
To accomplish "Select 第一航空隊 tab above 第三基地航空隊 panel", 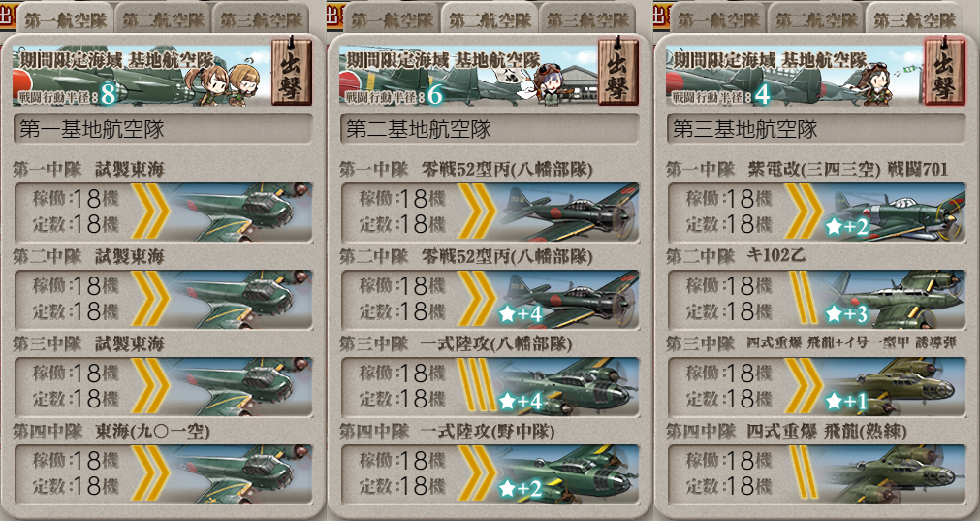I will coord(717,19).
